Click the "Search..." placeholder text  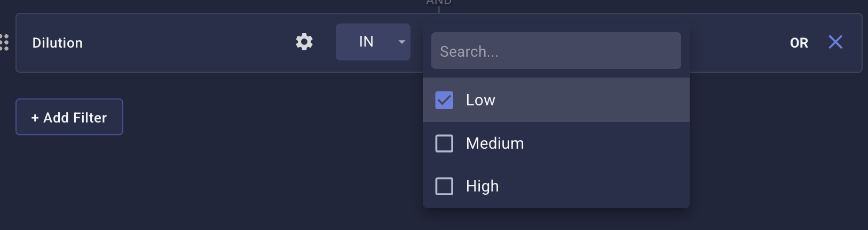pos(469,51)
